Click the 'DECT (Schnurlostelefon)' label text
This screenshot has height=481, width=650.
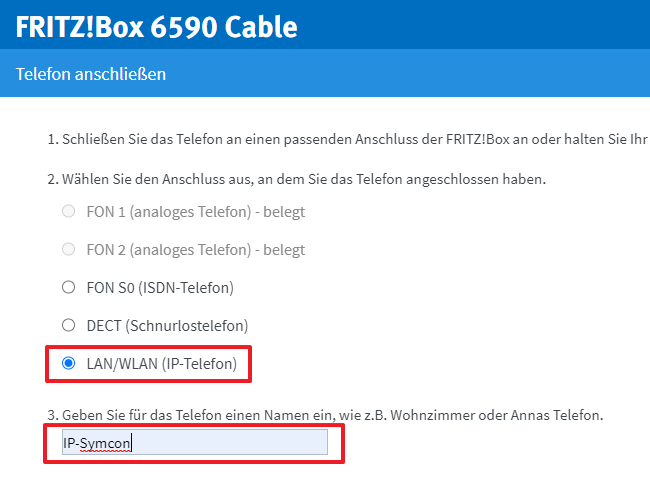coord(168,326)
